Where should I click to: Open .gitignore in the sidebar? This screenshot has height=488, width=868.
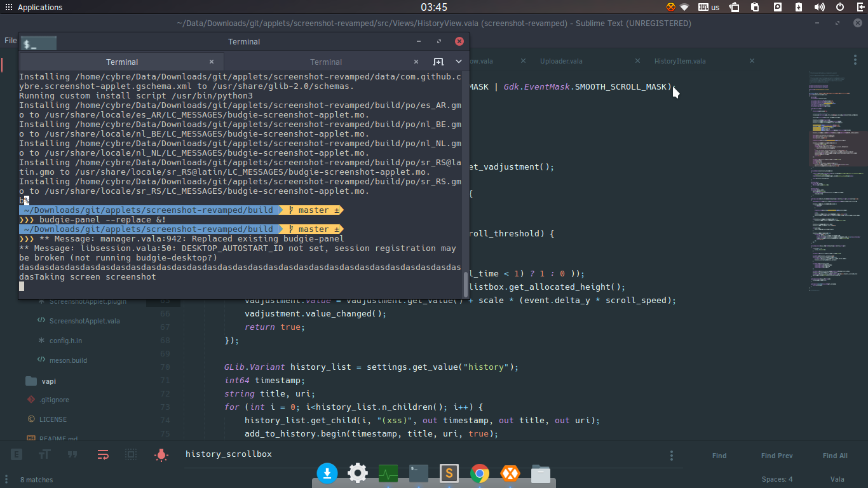pyautogui.click(x=54, y=400)
